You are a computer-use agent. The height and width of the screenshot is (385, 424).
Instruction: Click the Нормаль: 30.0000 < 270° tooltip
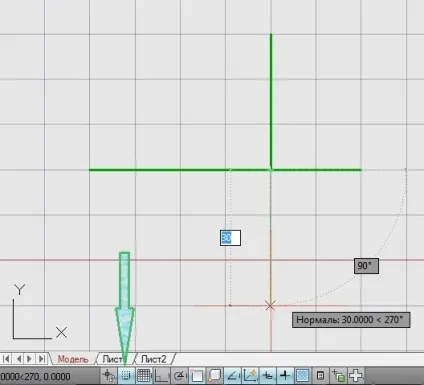(351, 320)
